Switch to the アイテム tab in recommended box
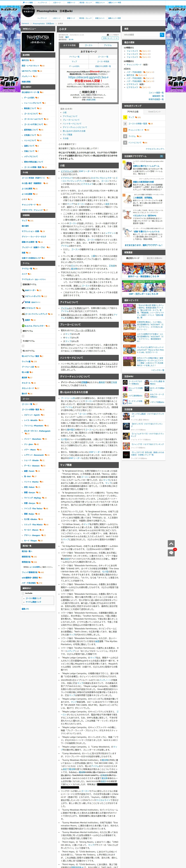Image resolution: width=186 pixels, height=868 pixels. tap(108, 45)
